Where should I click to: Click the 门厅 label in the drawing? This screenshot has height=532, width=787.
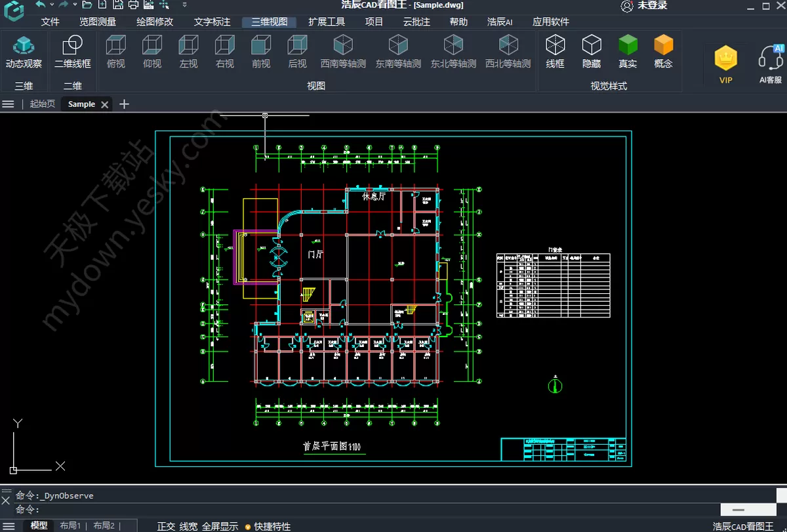pos(315,254)
